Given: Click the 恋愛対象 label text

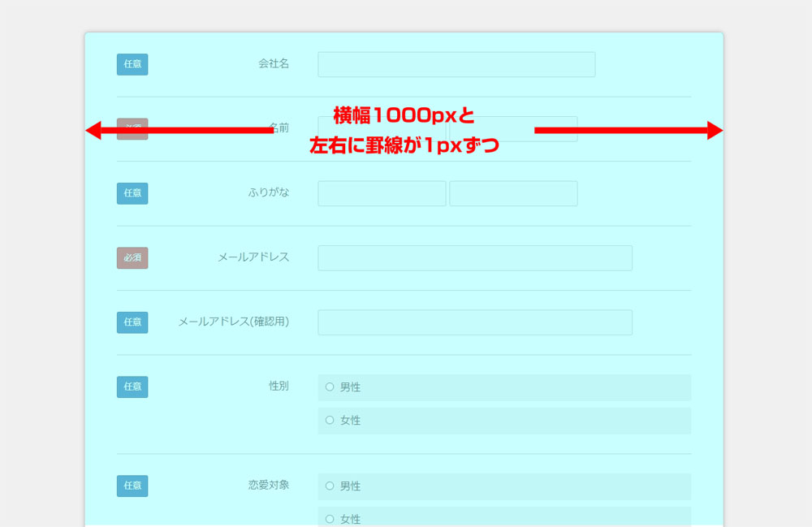Looking at the screenshot, I should click(268, 485).
